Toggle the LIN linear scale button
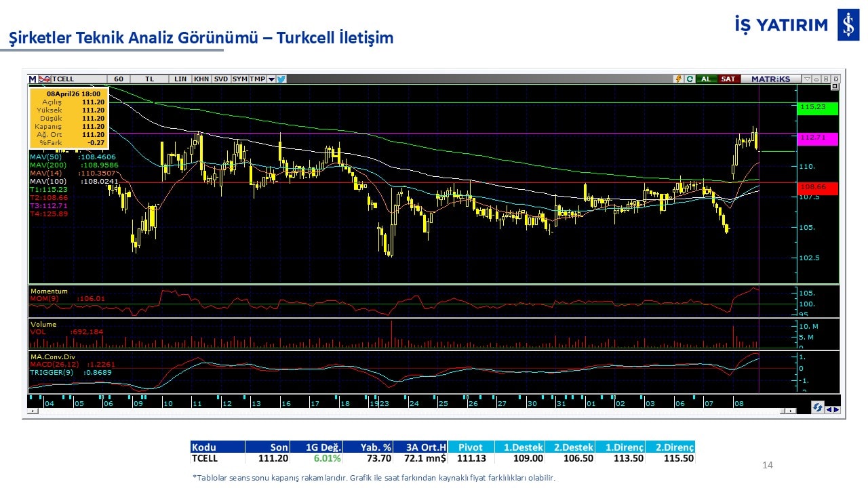This screenshot has height=488, width=868. click(x=180, y=79)
